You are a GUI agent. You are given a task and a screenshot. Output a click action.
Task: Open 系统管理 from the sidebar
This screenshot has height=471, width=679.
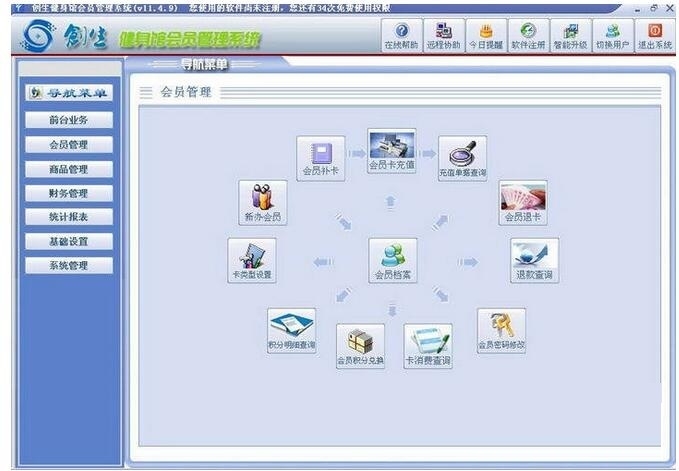click(x=69, y=265)
